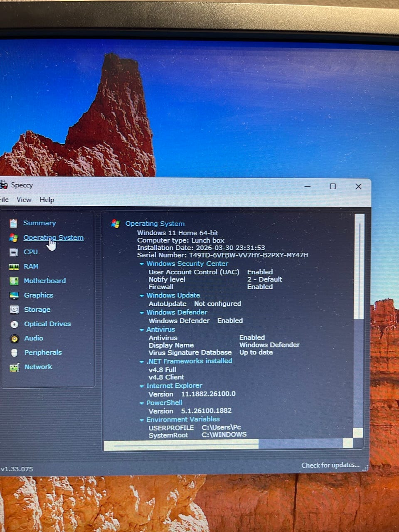Open the File menu

point(4,199)
